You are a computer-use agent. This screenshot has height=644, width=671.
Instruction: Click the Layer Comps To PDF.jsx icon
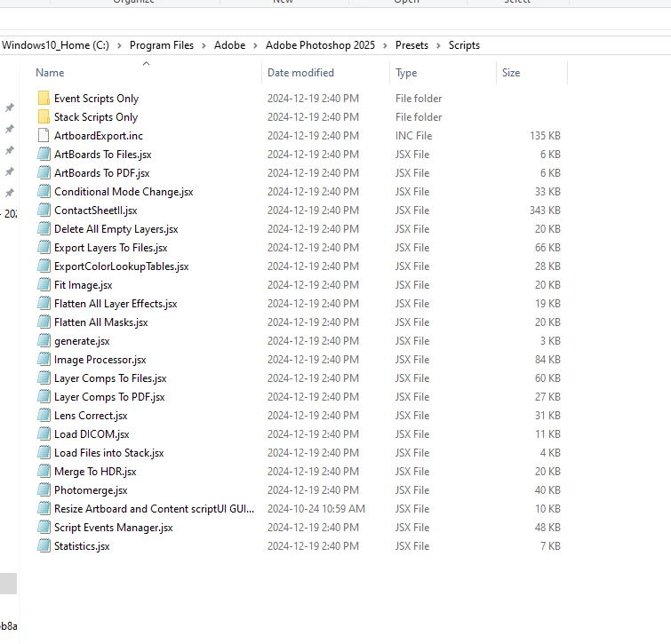tap(44, 397)
